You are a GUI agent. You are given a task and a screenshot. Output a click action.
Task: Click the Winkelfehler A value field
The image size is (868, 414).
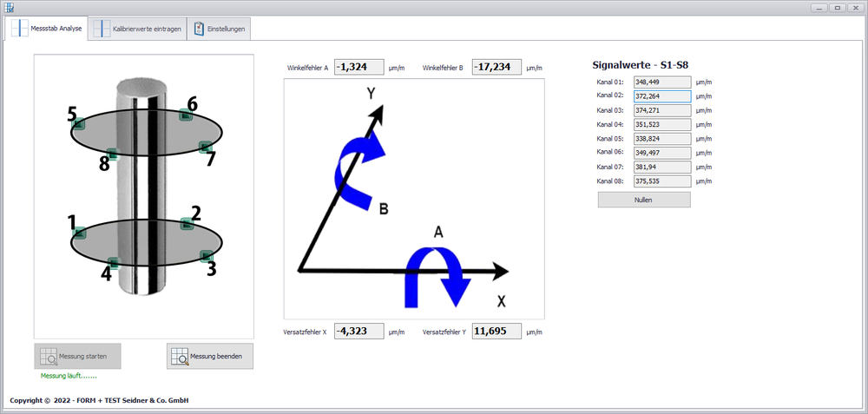pos(358,67)
